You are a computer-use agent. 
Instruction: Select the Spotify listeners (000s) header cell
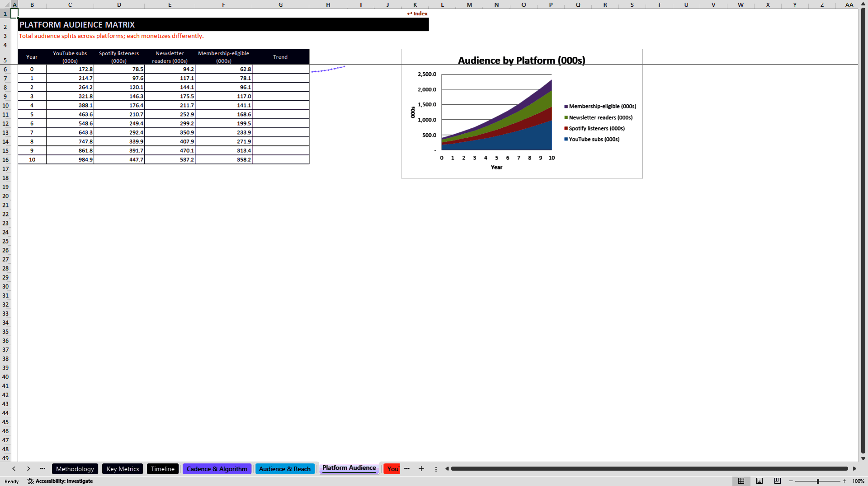[x=119, y=57]
